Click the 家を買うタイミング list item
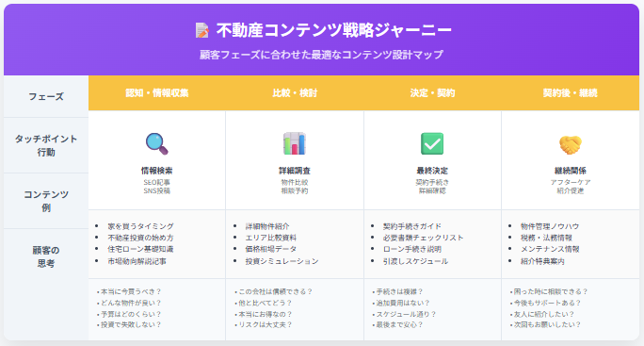 141,226
